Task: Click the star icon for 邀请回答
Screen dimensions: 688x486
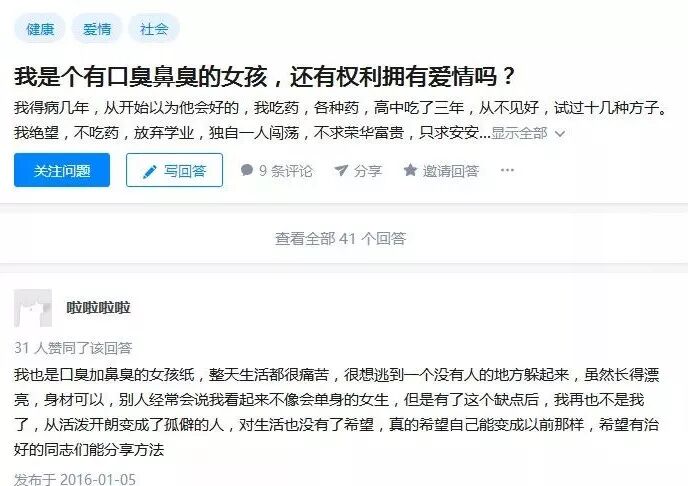Action: click(410, 170)
